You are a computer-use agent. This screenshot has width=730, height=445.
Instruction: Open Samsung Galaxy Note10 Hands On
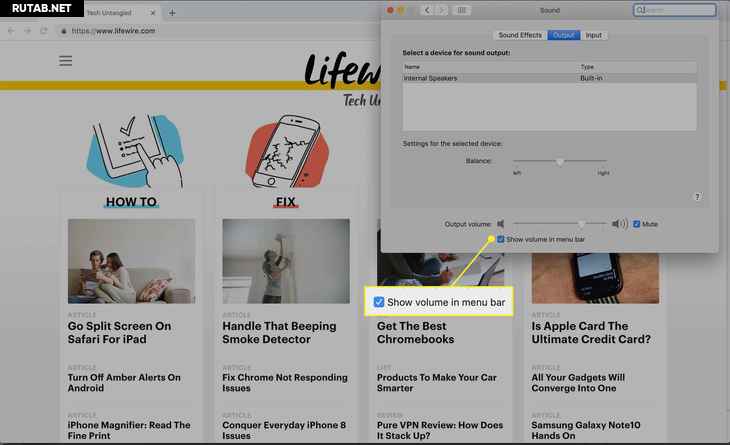coord(586,430)
